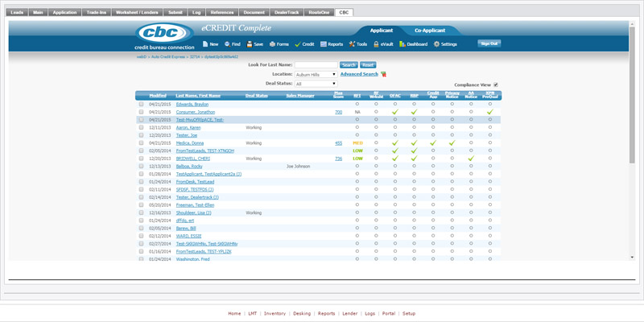This screenshot has height=322, width=644.
Task: Open the Deal Status dropdown
Action: [x=316, y=84]
